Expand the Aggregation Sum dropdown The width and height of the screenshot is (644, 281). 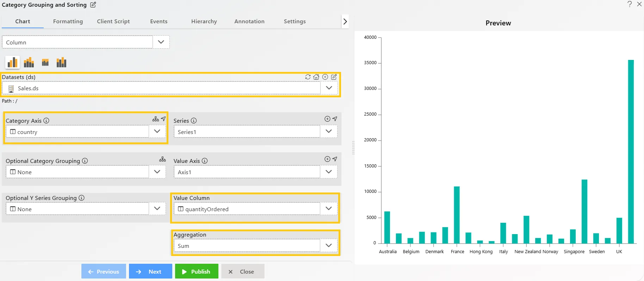pyautogui.click(x=329, y=246)
